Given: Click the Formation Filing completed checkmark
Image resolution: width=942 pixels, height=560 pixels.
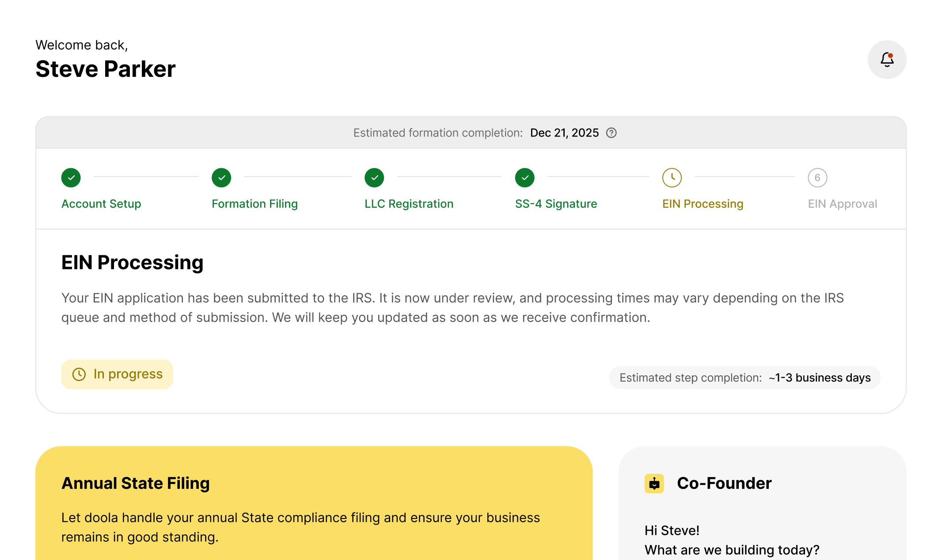Looking at the screenshot, I should click(x=221, y=178).
